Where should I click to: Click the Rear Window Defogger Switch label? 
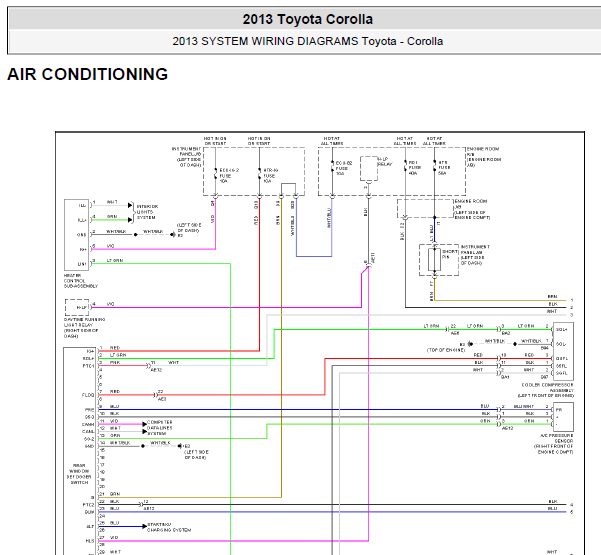79,474
